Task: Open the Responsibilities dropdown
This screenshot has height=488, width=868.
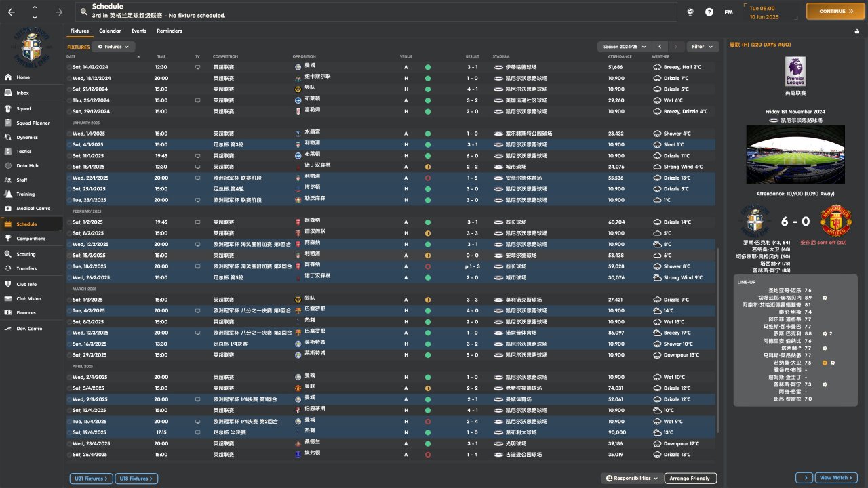Action: pos(631,479)
